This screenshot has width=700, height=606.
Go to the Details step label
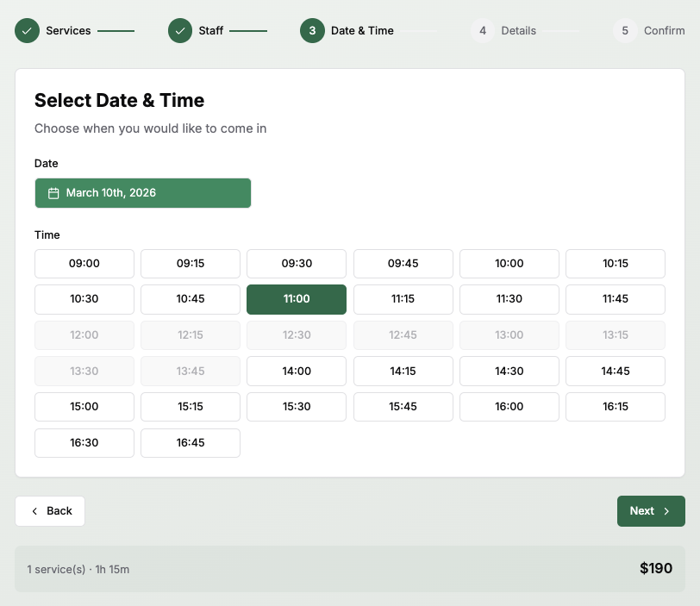tap(518, 30)
